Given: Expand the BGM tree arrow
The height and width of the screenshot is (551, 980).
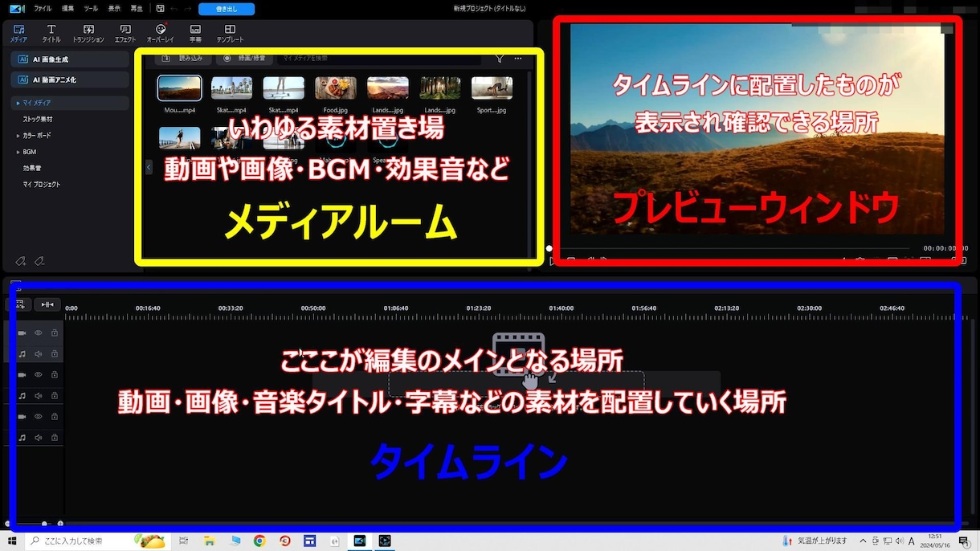Looking at the screenshot, I should click(17, 151).
